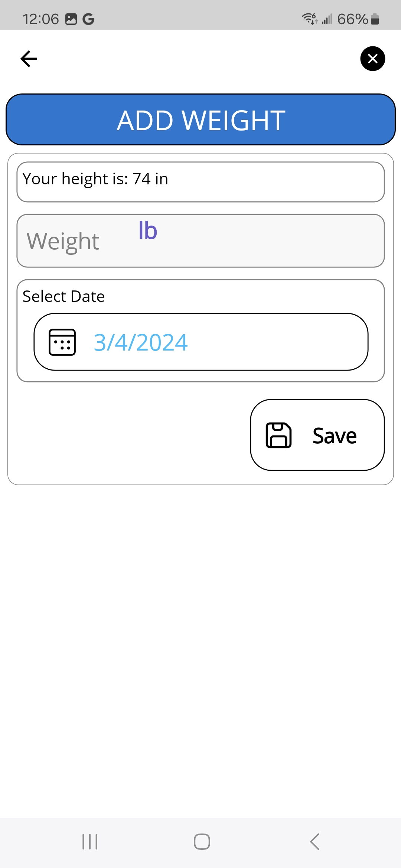Change the date 3/4/2024
The image size is (401, 868).
point(141,342)
